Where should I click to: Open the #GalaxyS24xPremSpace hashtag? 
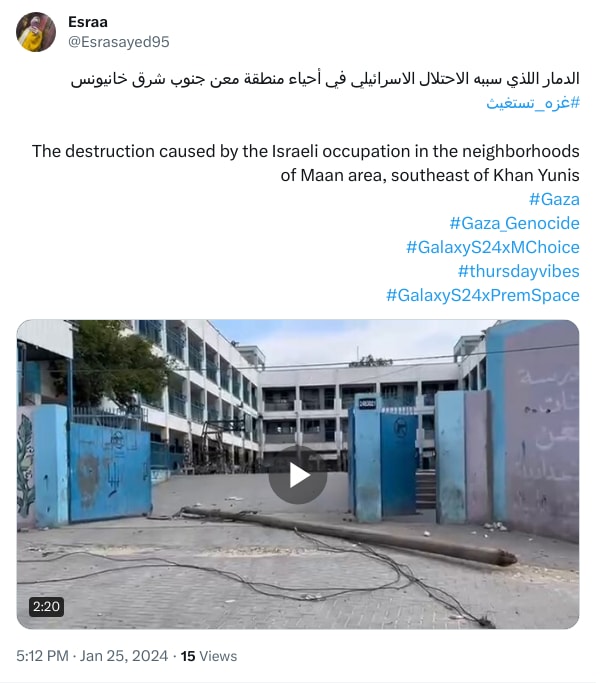point(483,295)
